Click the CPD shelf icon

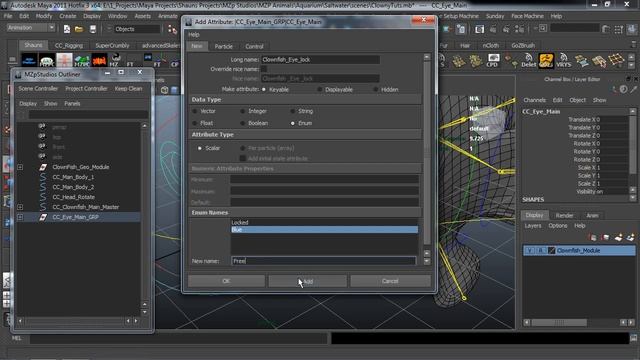click(x=493, y=60)
